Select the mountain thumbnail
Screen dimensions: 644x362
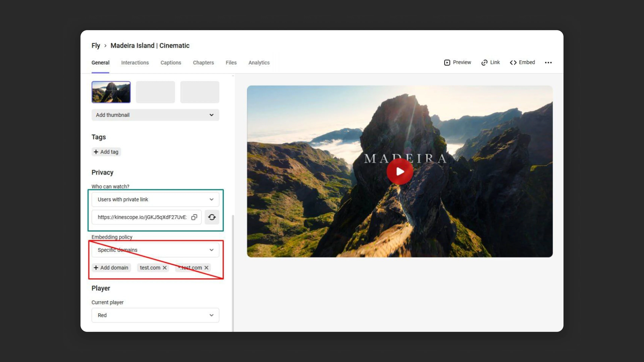(x=111, y=92)
